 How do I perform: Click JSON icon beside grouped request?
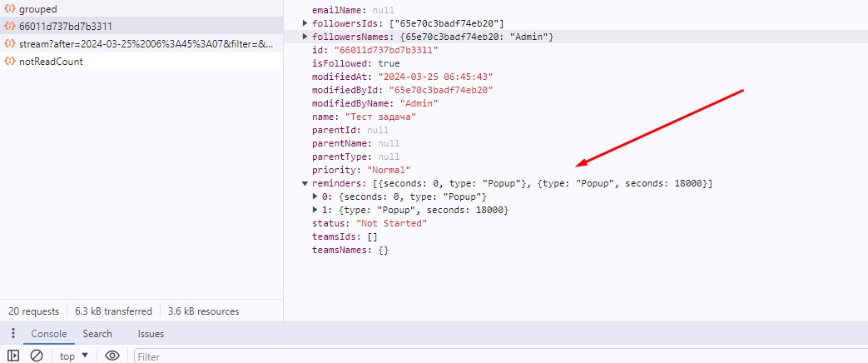click(x=10, y=8)
